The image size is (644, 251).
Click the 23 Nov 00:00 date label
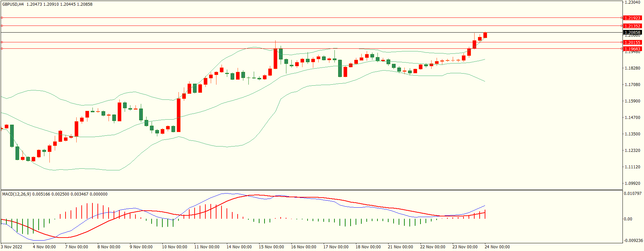tap(465, 247)
